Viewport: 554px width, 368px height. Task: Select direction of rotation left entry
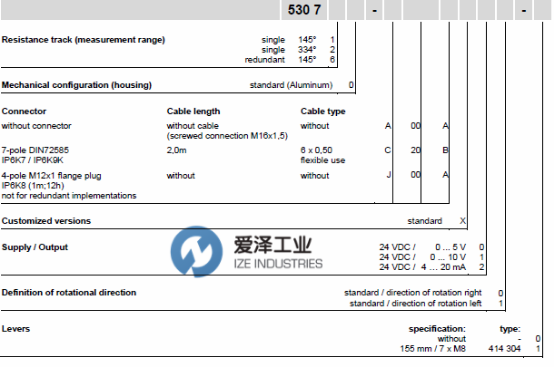[x=426, y=303]
